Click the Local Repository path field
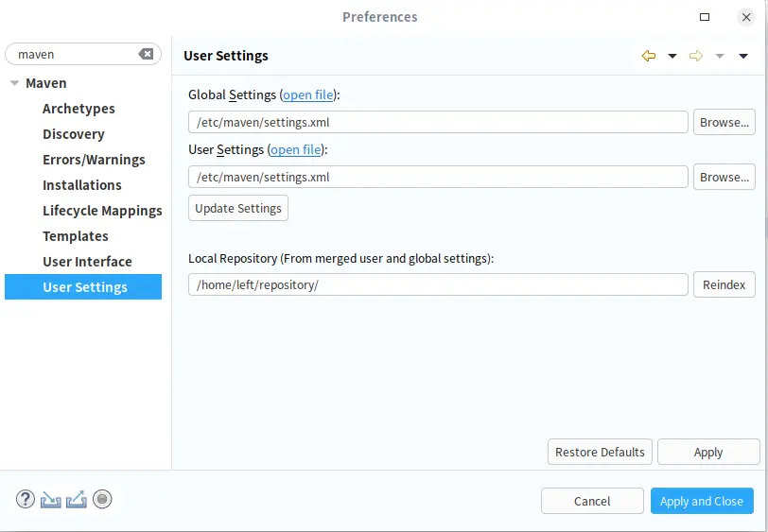This screenshot has height=532, width=768. pos(438,284)
